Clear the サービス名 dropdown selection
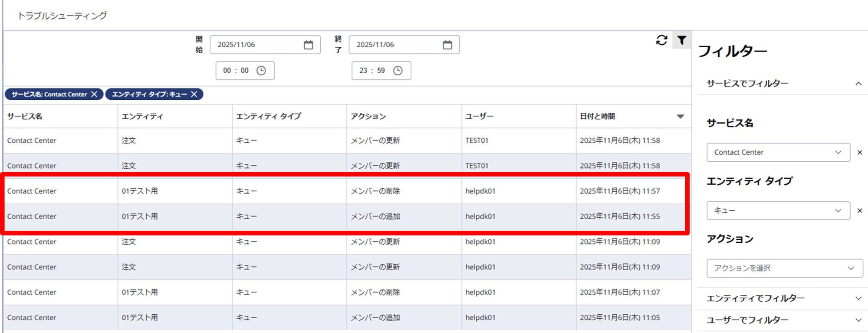Viewport: 868px width, 333px height. (x=859, y=152)
